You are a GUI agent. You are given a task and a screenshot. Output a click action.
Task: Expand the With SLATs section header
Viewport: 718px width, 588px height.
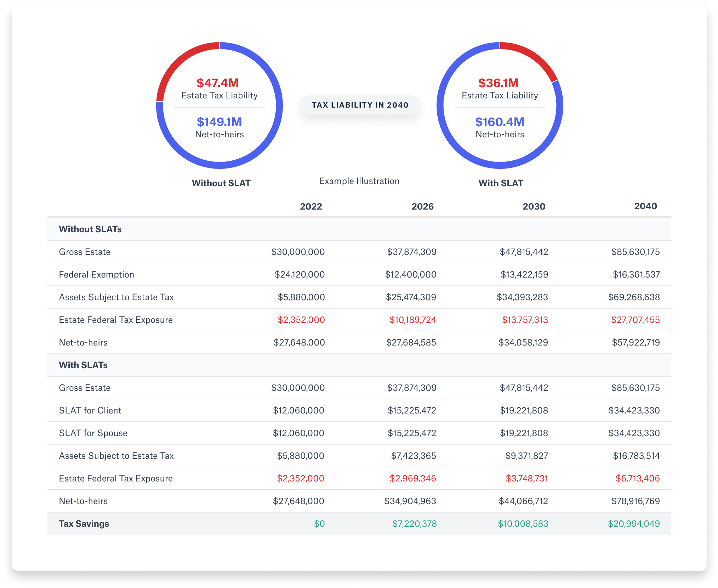tap(84, 365)
